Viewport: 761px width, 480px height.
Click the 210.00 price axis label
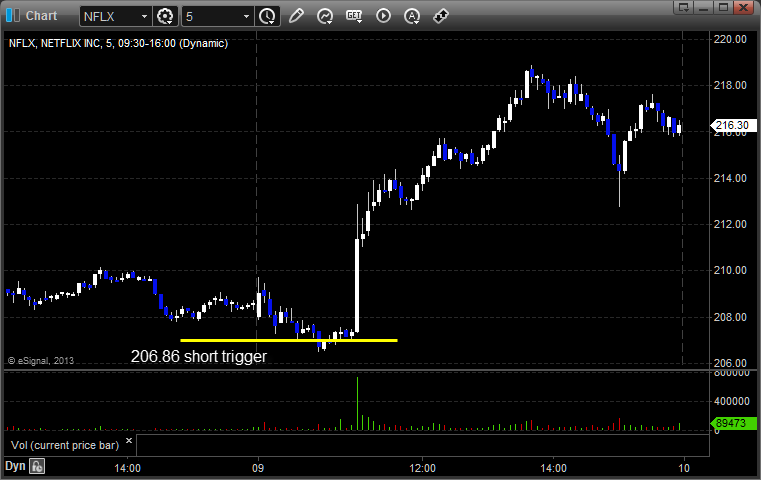click(730, 270)
